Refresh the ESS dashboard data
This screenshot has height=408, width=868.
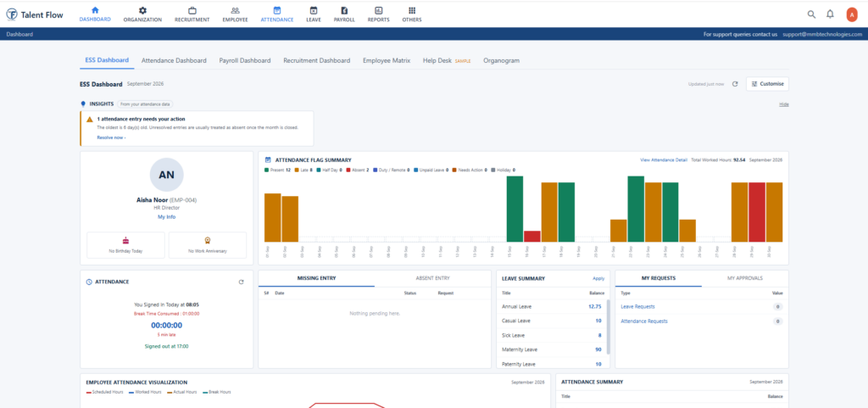(735, 84)
